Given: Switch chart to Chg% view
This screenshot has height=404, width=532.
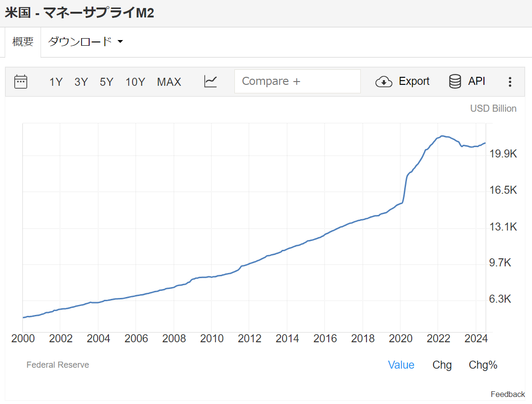Looking at the screenshot, I should coord(483,365).
